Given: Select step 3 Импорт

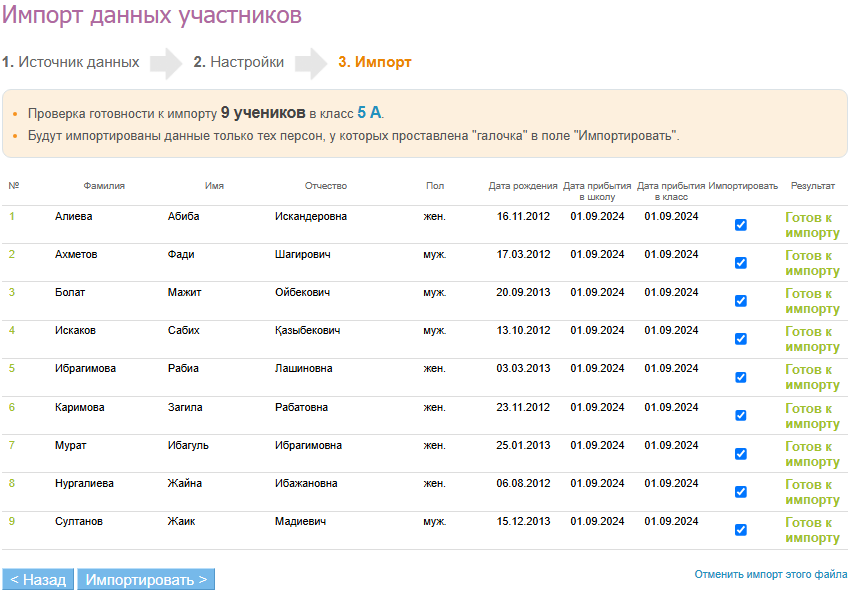Looking at the screenshot, I should pos(375,62).
